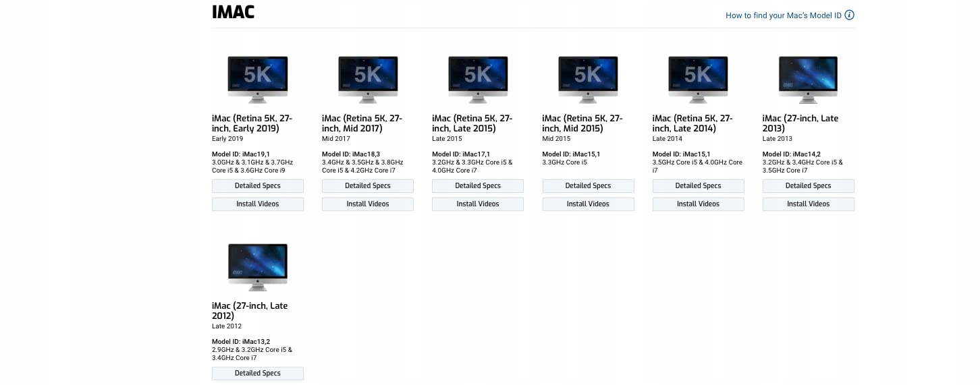980x385 pixels.
Task: Click the "Model ID: iMac18,3" text
Action: click(x=351, y=154)
